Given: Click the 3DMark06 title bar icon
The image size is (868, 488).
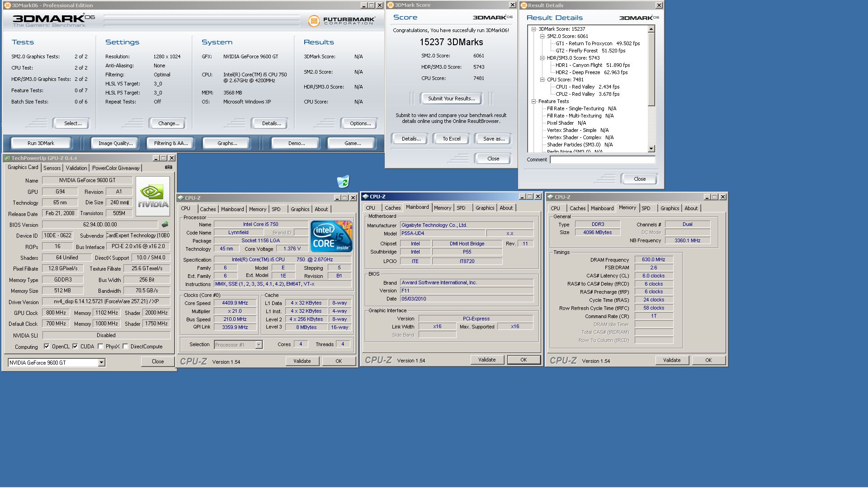Looking at the screenshot, I should [x=7, y=5].
